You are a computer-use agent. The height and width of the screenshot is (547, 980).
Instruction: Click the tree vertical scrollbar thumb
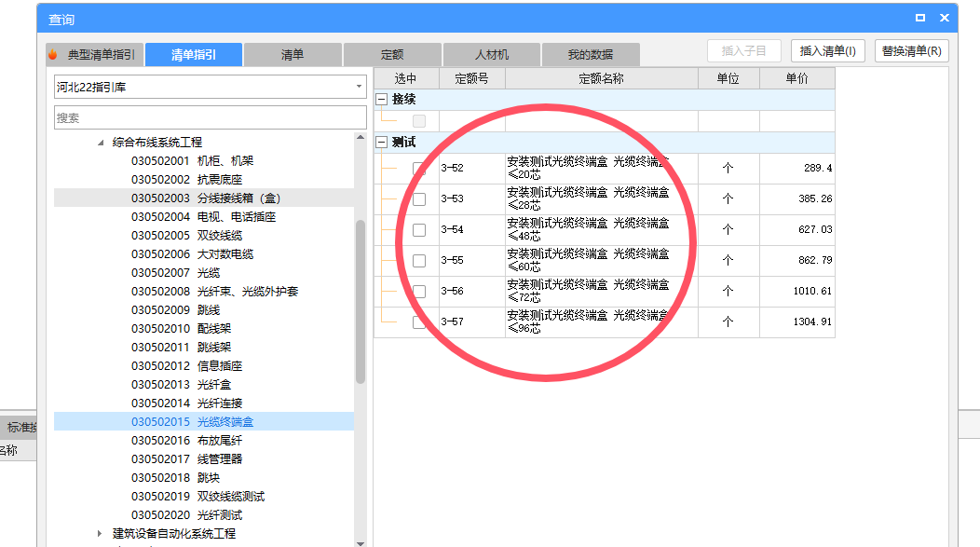[x=361, y=301]
